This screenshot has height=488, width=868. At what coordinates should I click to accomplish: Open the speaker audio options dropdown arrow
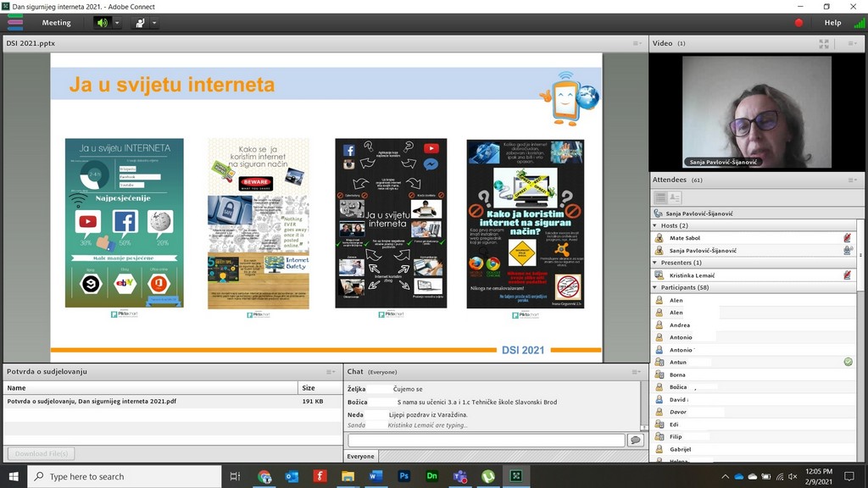coord(117,23)
